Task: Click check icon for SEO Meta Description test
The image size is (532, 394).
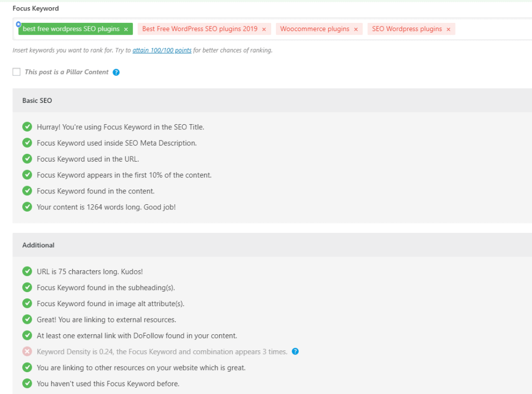Action: (x=27, y=143)
